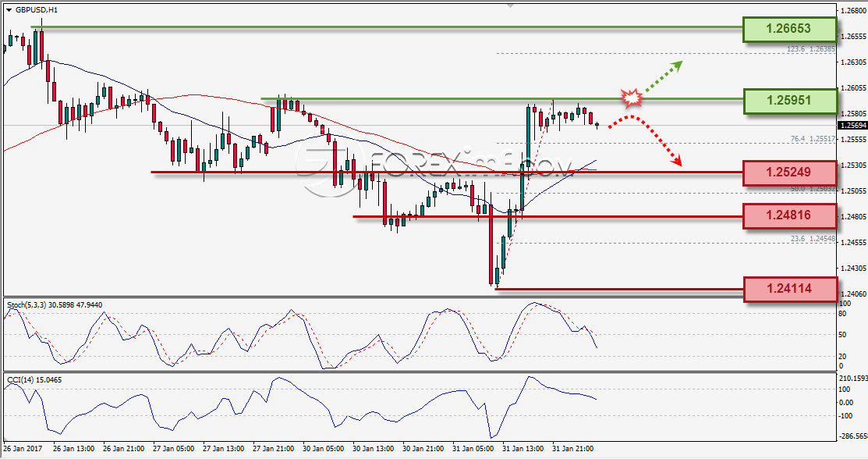Click the 27 Jan 05:00 time label
This screenshot has width=868, height=459.
(173, 449)
